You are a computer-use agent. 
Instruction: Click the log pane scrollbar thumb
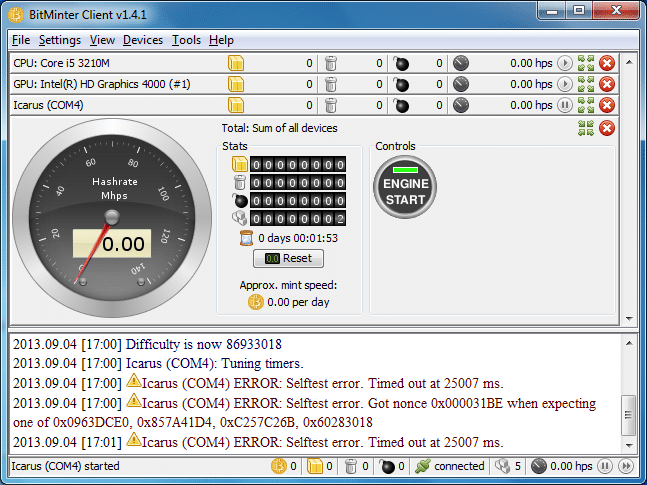click(x=629, y=415)
